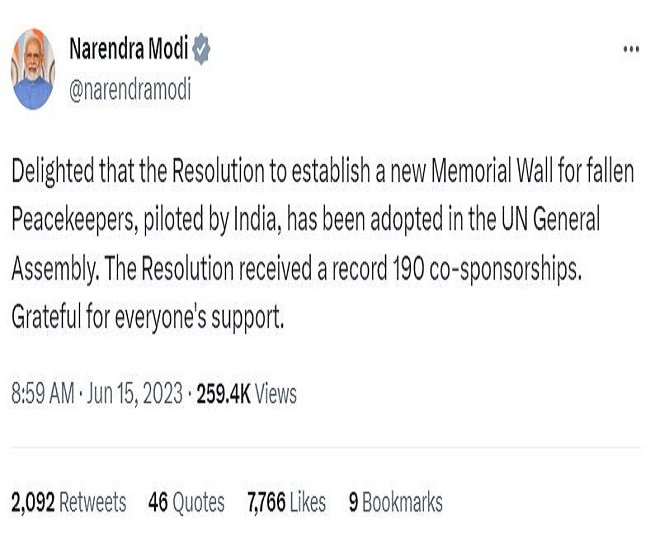The image size is (650, 540).
Task: Open the 46 Quotes list
Action: click(x=186, y=502)
